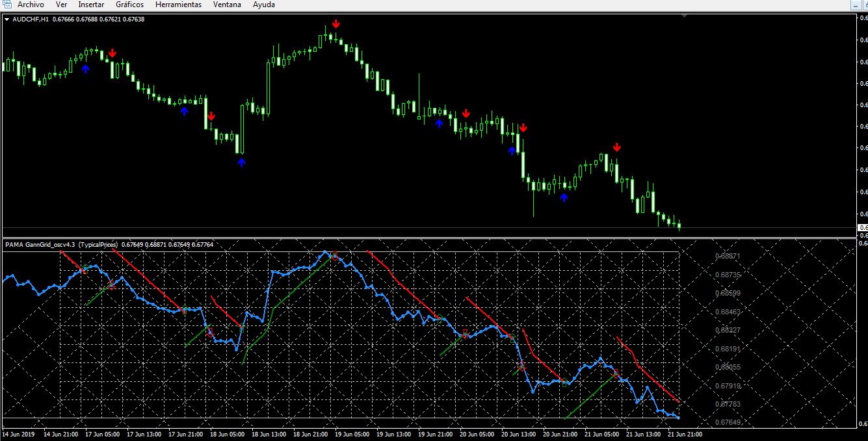Click the 0.68327 level on indicator scale

[x=728, y=330]
